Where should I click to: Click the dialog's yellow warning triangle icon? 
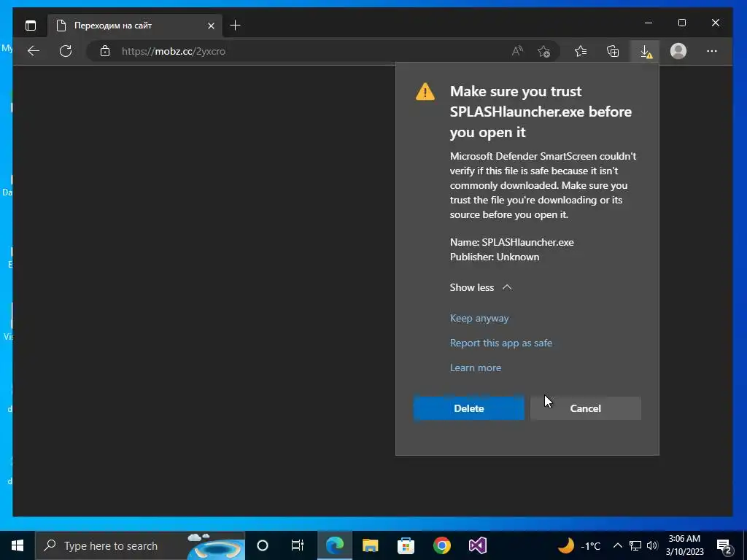click(x=425, y=91)
